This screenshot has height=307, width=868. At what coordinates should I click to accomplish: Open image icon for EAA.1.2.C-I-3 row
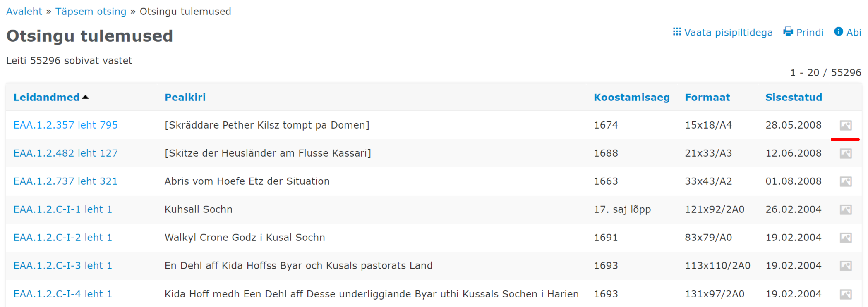point(845,266)
